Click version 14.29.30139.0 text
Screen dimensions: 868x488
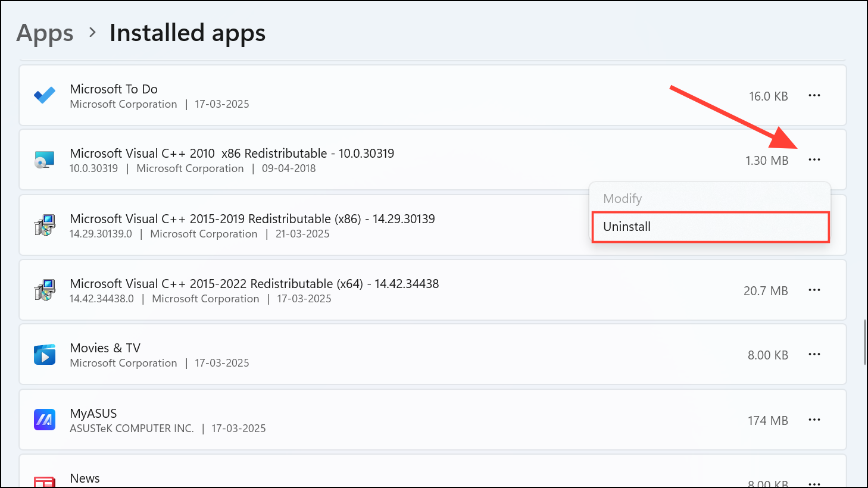[101, 234]
